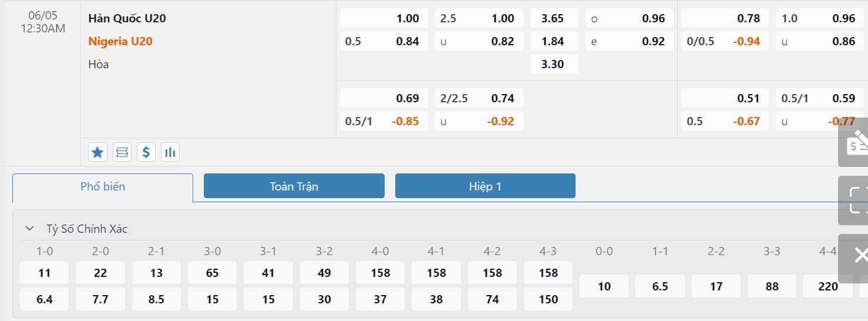Select the 3.30 draw odds
868x321 pixels.
pyautogui.click(x=554, y=64)
